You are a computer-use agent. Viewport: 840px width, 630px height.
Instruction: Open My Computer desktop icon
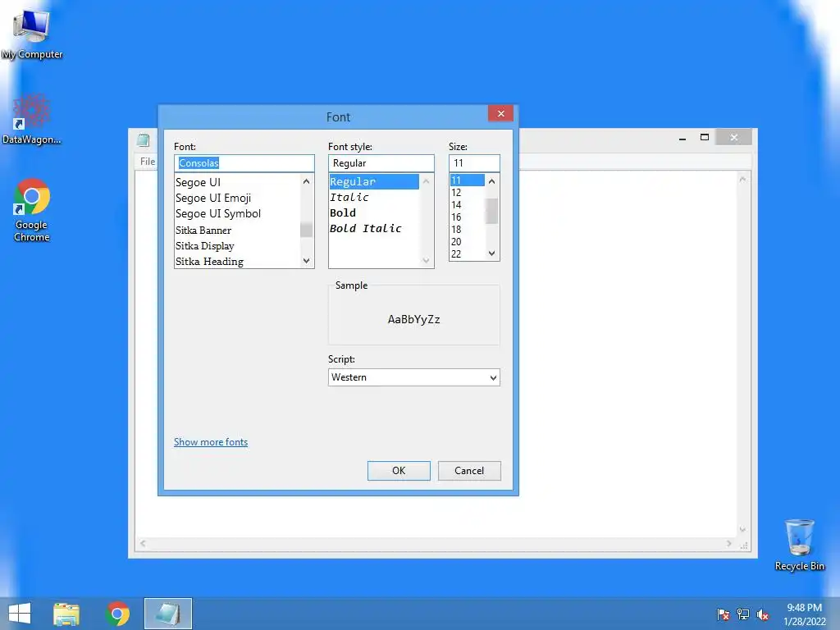pyautogui.click(x=32, y=33)
